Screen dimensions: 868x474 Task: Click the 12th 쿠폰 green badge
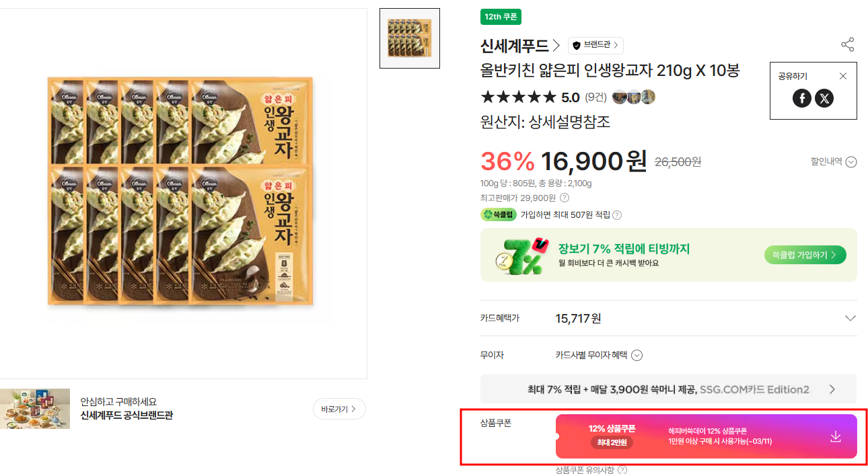coord(501,17)
